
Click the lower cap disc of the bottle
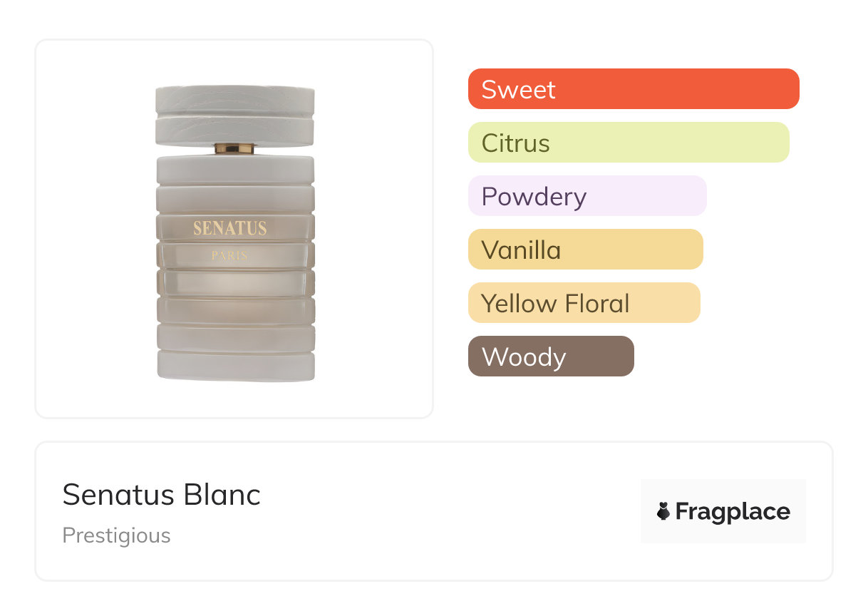pos(234,130)
